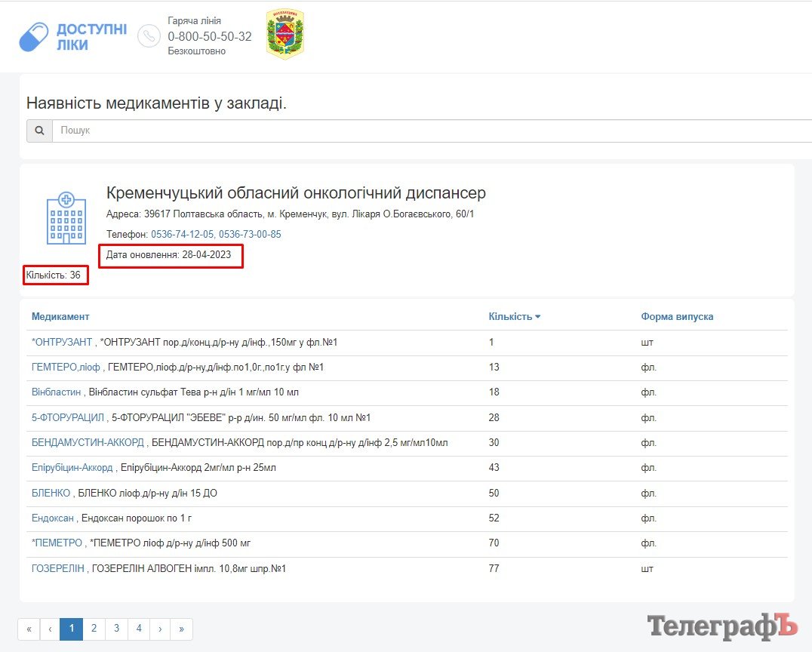Call the dispensary phone number 0536-74-12-05
This screenshot has height=652, width=812.
click(x=183, y=235)
